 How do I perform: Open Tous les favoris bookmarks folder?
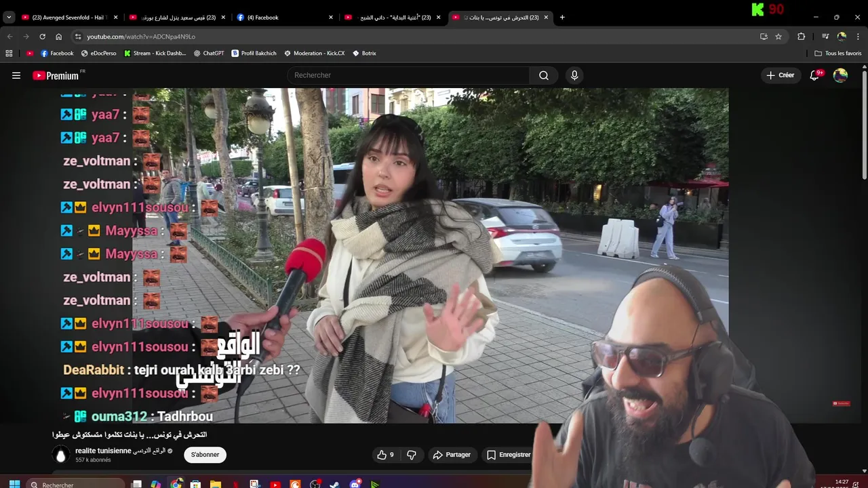pyautogui.click(x=837, y=53)
